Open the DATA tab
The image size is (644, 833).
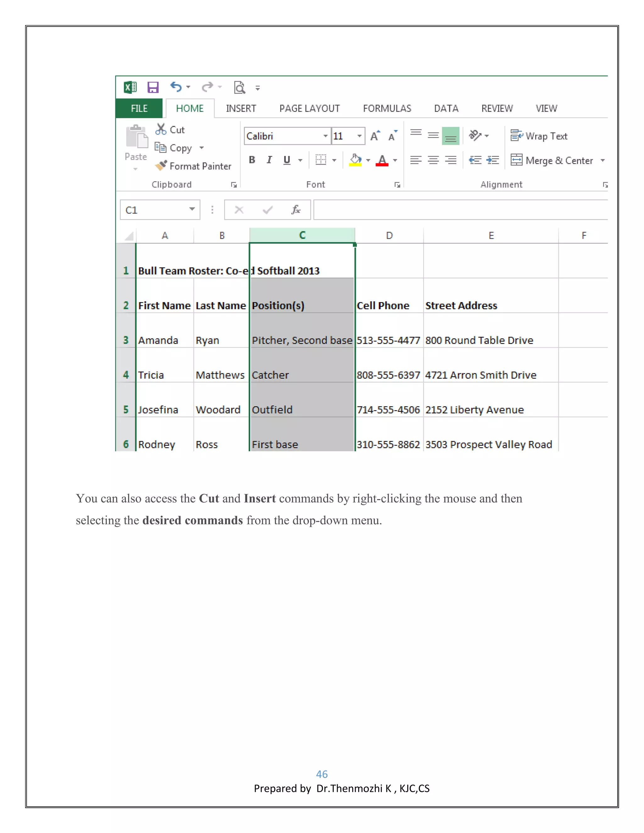(446, 108)
